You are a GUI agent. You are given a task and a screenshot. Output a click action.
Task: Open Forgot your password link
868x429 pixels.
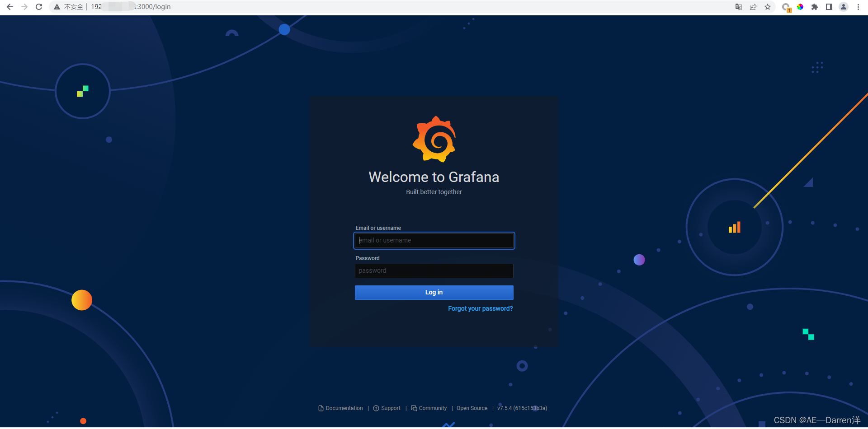pyautogui.click(x=480, y=308)
